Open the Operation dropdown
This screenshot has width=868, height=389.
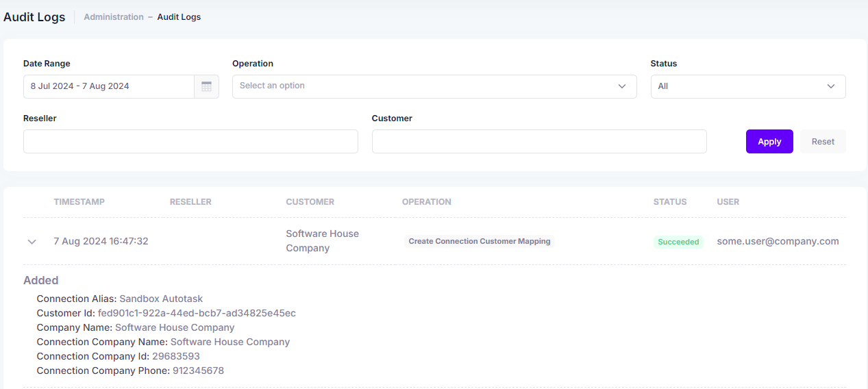(434, 86)
